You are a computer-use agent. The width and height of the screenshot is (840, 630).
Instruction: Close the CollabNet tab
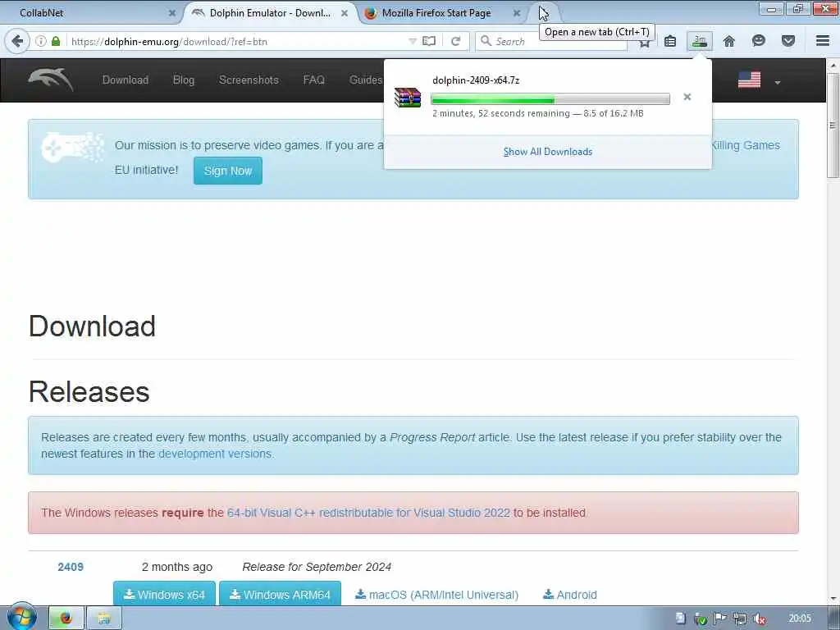(172, 13)
